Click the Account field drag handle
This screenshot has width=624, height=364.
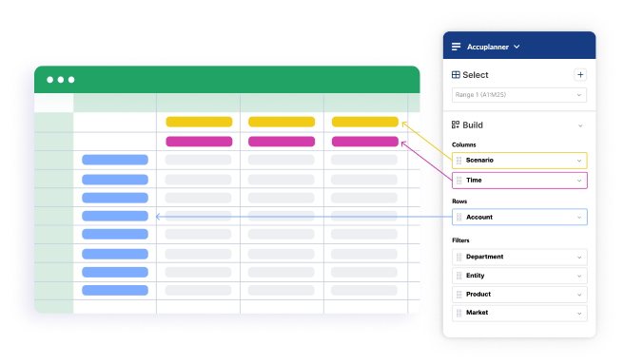coord(458,217)
